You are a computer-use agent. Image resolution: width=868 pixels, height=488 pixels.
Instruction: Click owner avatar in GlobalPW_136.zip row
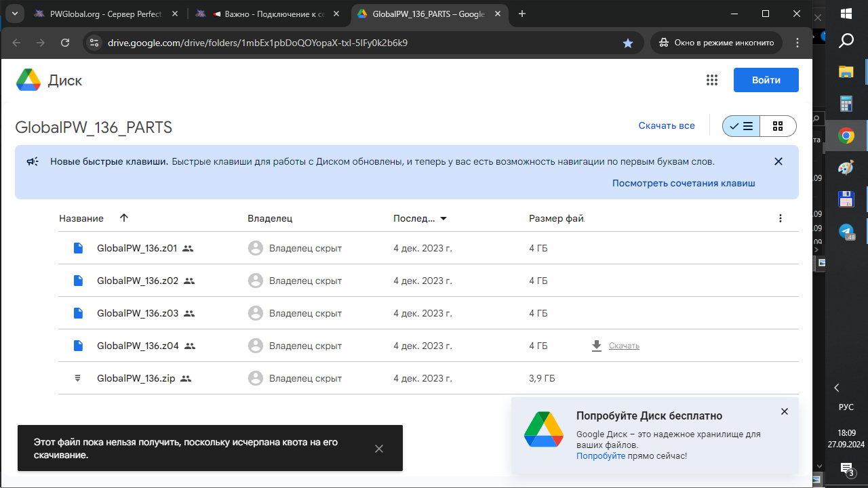256,378
